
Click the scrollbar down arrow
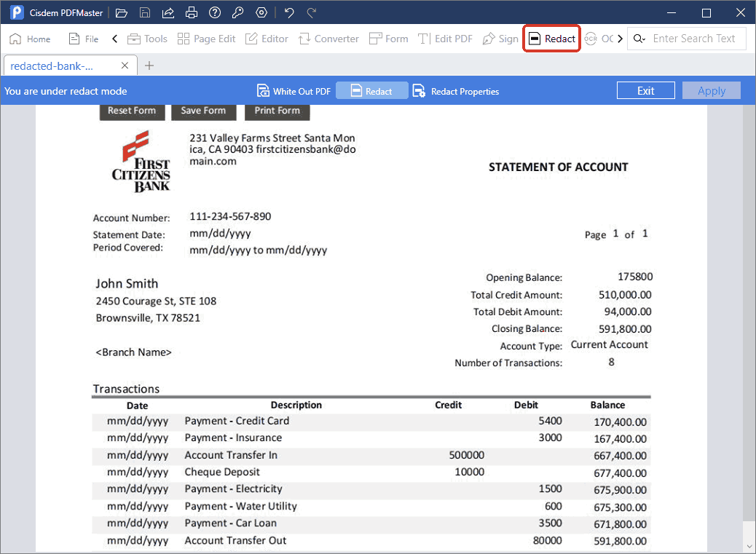[x=749, y=546]
